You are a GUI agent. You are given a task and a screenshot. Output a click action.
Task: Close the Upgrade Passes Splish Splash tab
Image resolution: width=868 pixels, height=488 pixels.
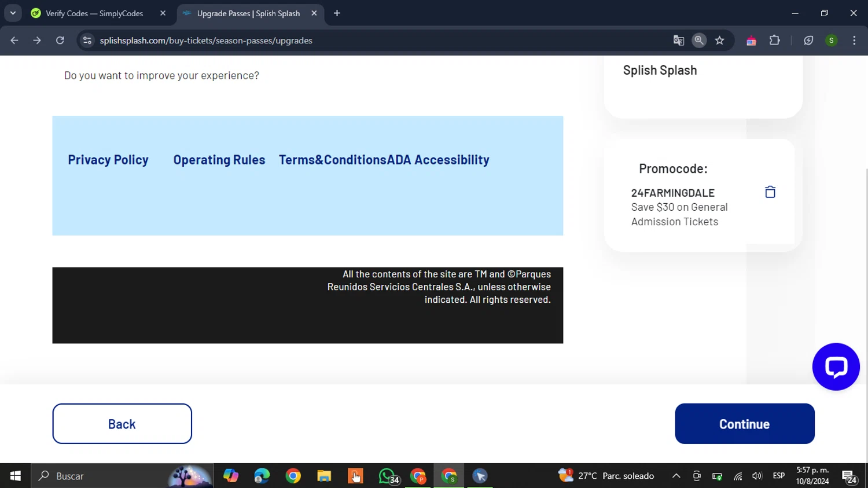point(314,13)
